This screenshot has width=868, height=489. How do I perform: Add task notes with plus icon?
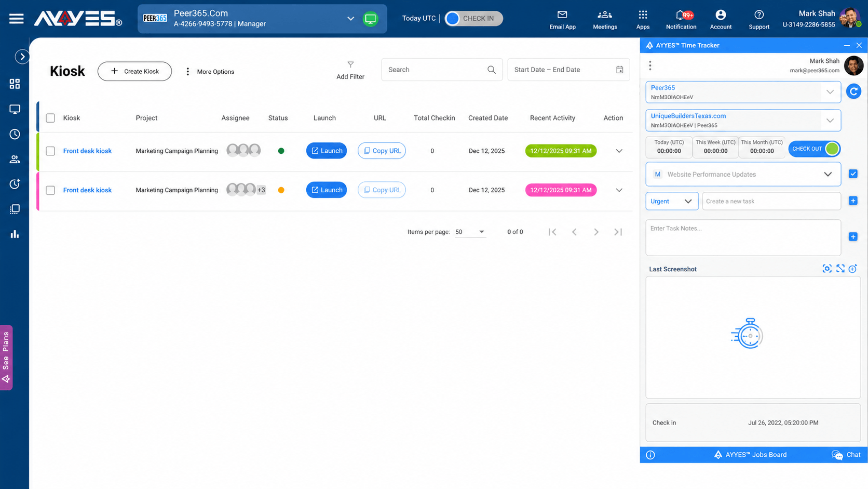click(853, 236)
